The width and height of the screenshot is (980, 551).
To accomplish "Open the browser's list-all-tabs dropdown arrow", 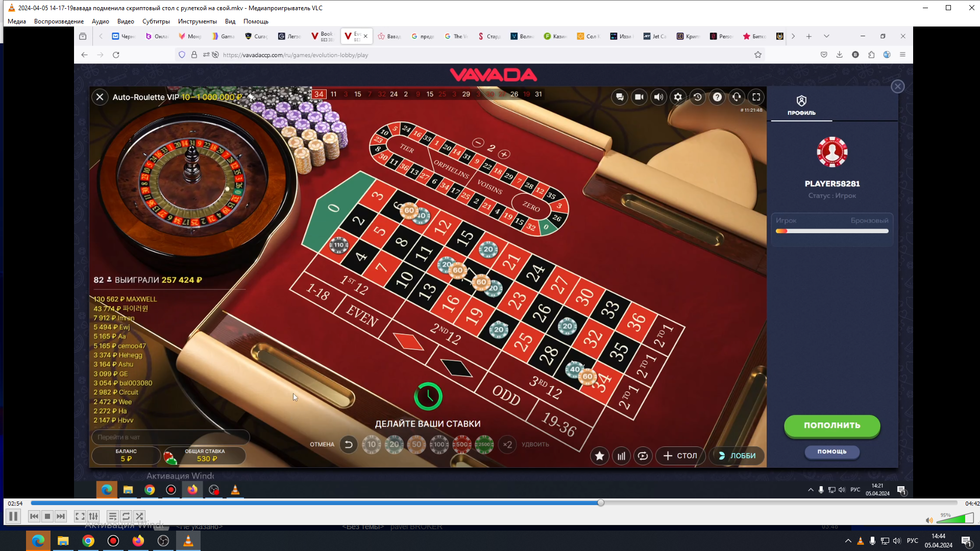I will click(826, 36).
